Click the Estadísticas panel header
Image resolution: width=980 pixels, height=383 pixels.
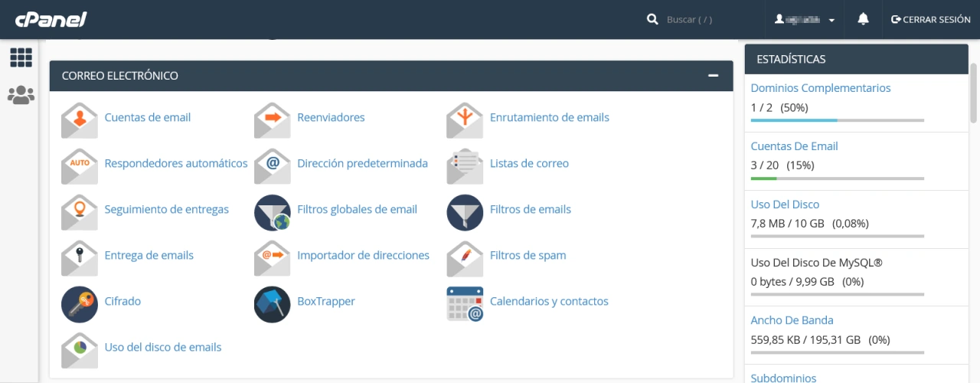click(857, 59)
